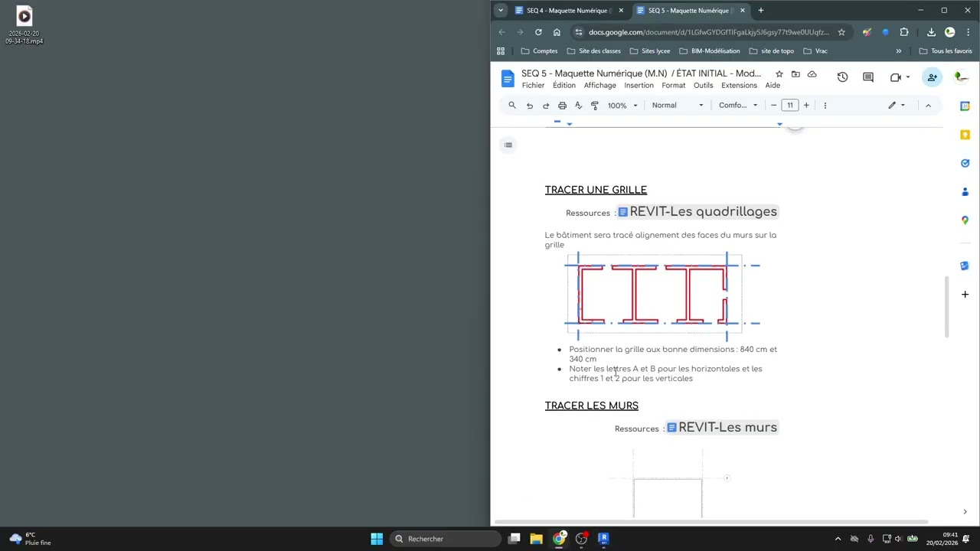Reload the page in Chrome
The width and height of the screenshot is (980, 551).
click(538, 32)
